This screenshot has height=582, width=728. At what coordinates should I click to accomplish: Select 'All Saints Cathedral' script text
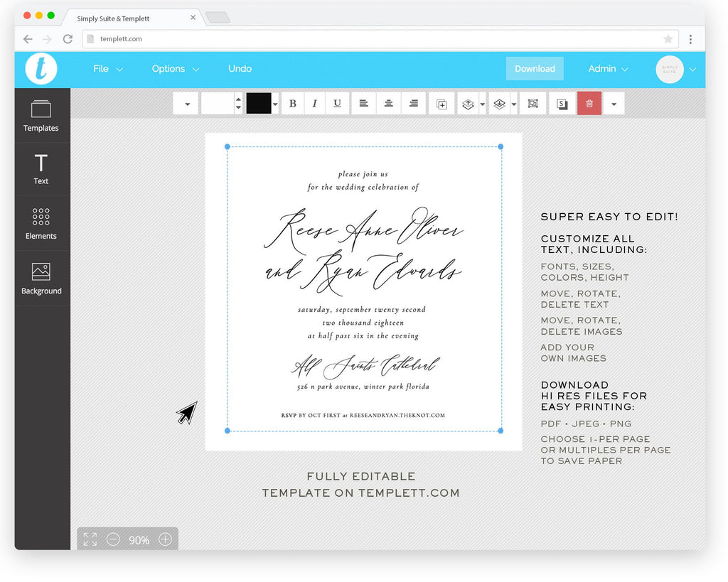pos(365,366)
